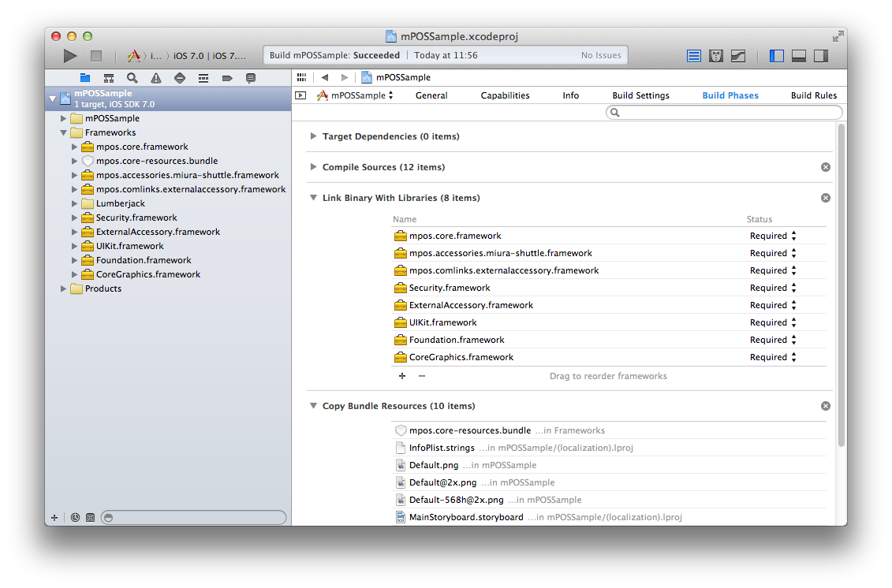The height and width of the screenshot is (588, 892).
Task: Stop the running task in toolbar
Action: (96, 56)
